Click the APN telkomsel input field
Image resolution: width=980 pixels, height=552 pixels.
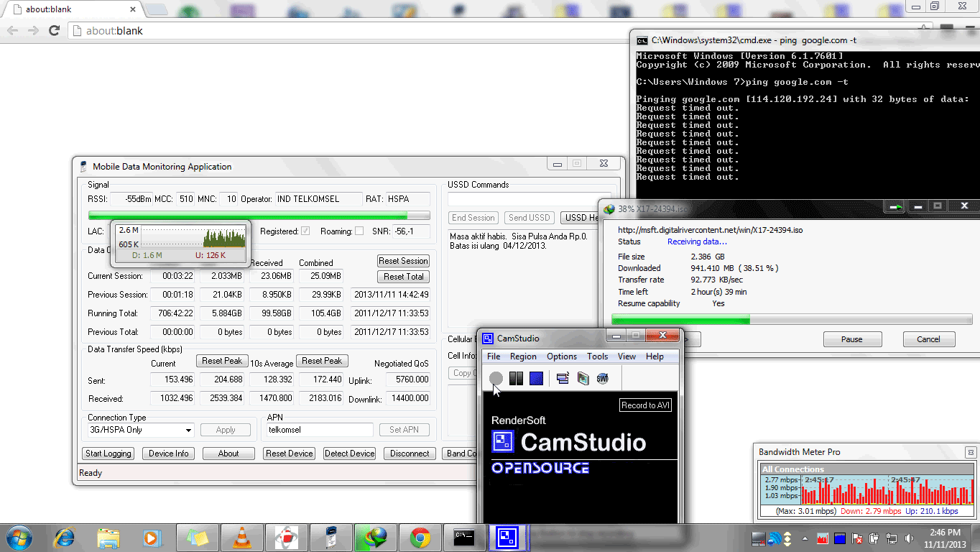(x=320, y=430)
